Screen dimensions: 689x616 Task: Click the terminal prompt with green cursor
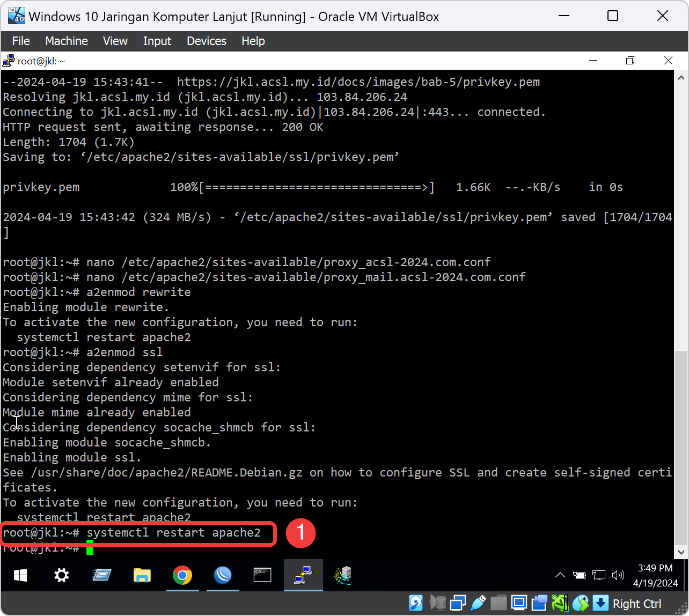pos(48,548)
